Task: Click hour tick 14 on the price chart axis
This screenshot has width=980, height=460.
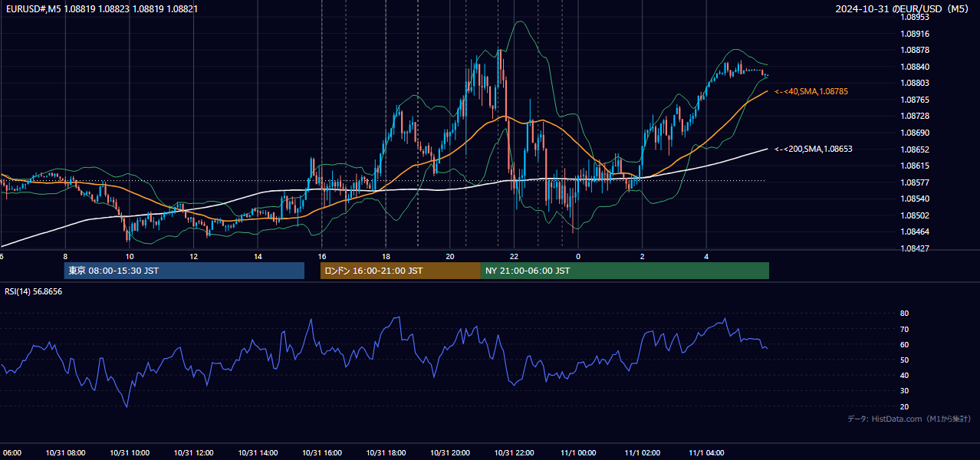Action: tap(258, 256)
